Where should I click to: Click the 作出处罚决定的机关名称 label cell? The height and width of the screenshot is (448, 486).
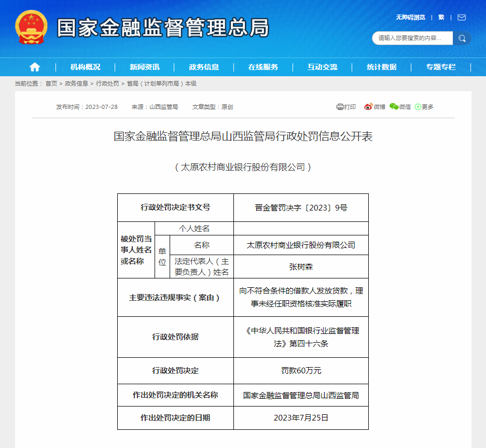tap(175, 395)
